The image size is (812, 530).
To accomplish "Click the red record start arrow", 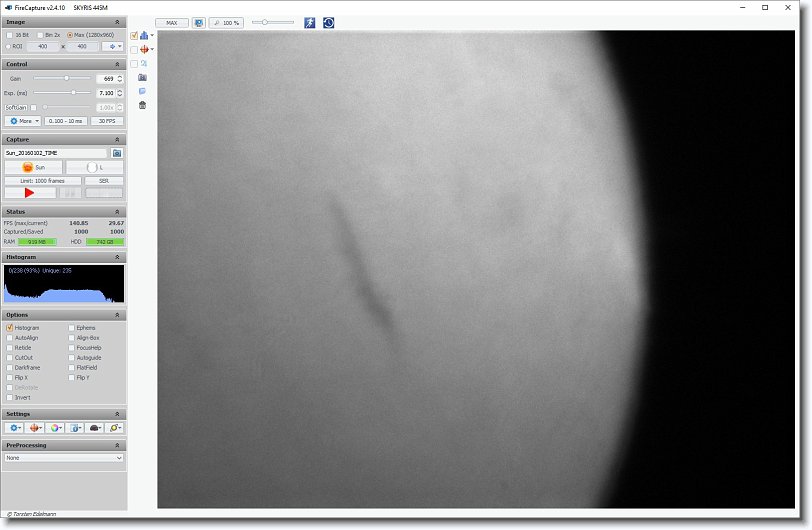I will (x=30, y=193).
